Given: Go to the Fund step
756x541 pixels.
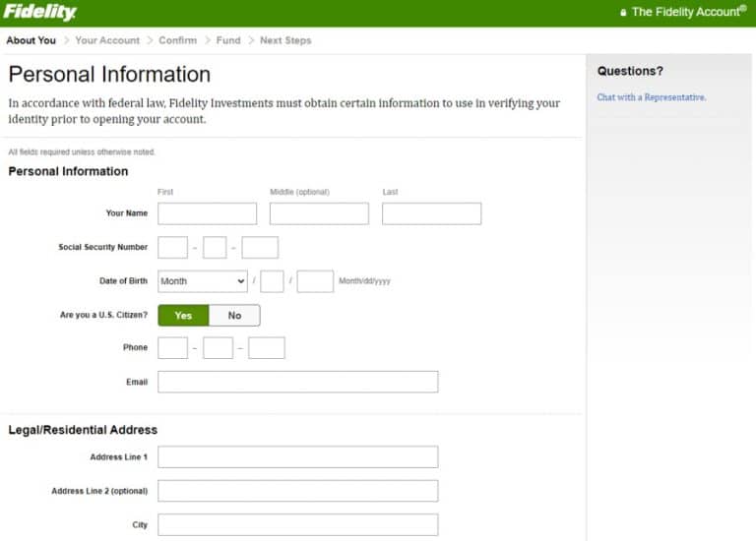Looking at the screenshot, I should 228,40.
